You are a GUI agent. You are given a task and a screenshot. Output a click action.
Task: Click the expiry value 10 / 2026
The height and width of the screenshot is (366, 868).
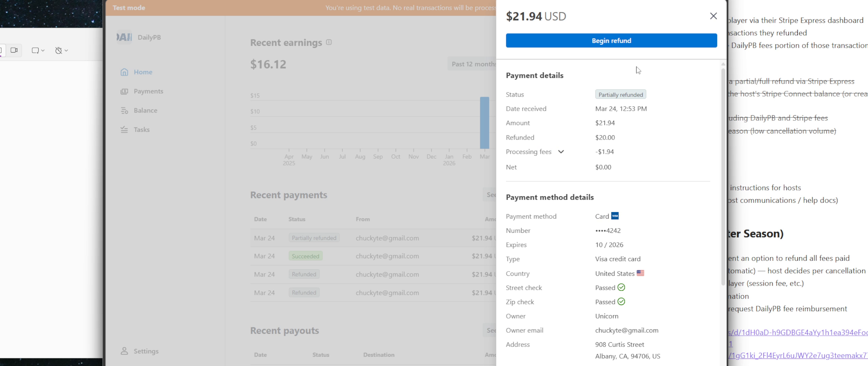[609, 245]
